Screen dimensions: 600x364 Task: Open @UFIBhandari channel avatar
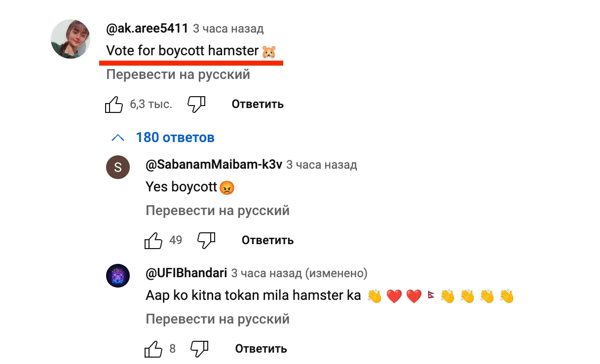(x=118, y=276)
